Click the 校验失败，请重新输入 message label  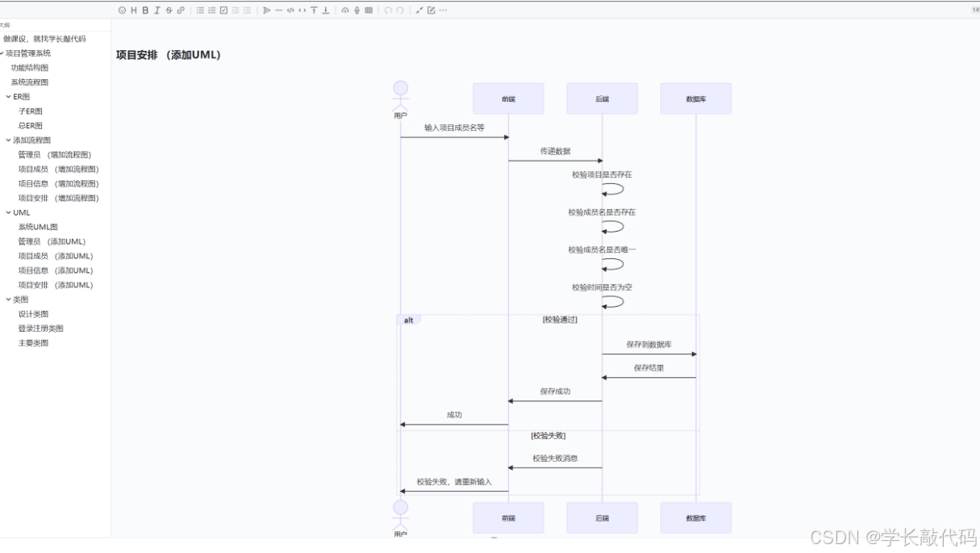pos(454,482)
